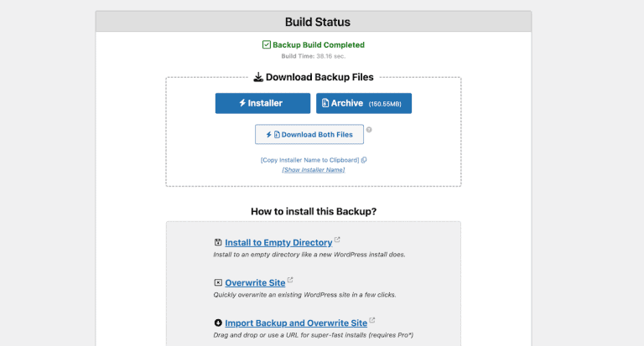Open Install to Empty Directory link
The width and height of the screenshot is (644, 346).
(278, 243)
